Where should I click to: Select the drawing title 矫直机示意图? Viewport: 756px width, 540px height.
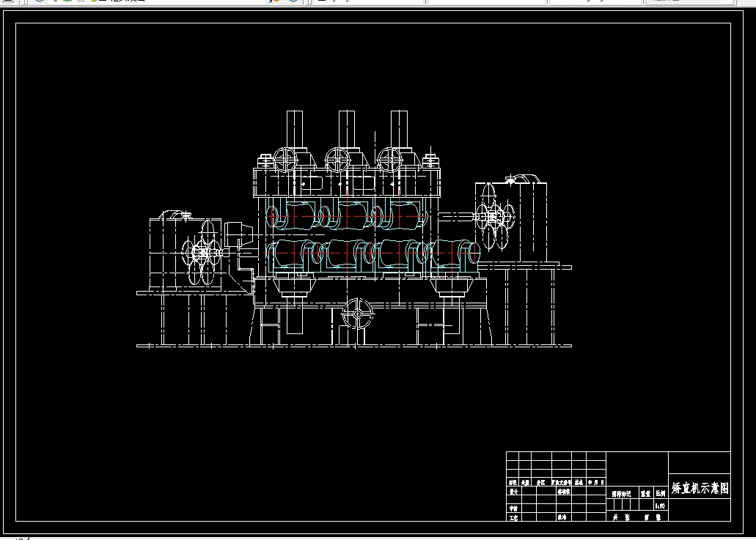click(700, 488)
